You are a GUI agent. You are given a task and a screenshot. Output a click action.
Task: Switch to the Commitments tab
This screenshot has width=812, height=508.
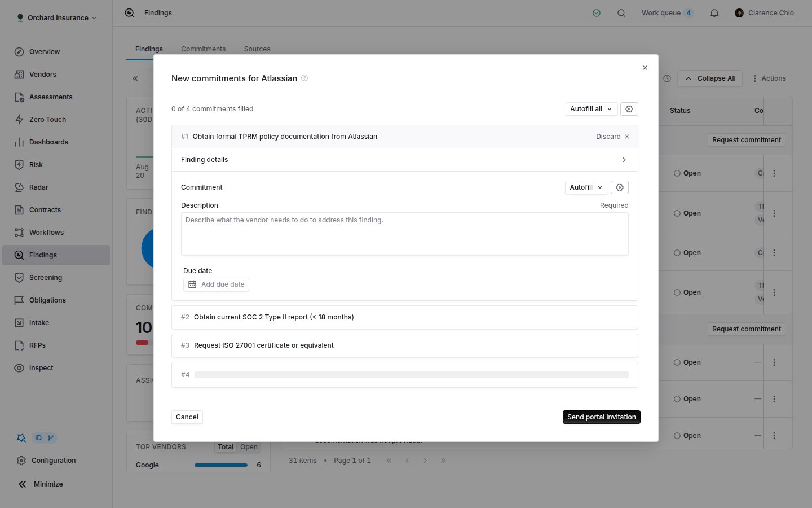tap(203, 49)
